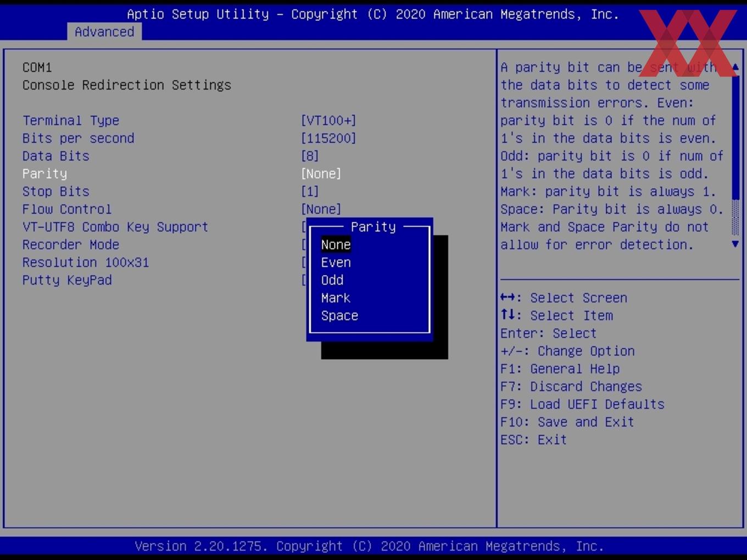
Task: Click the F10: Save and Exit hint
Action: 567,422
